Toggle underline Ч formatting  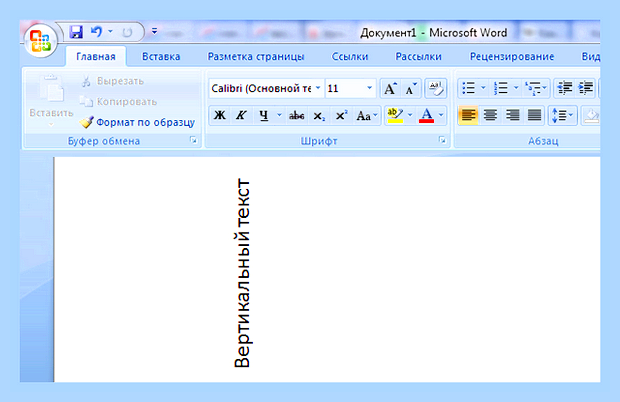[x=263, y=115]
